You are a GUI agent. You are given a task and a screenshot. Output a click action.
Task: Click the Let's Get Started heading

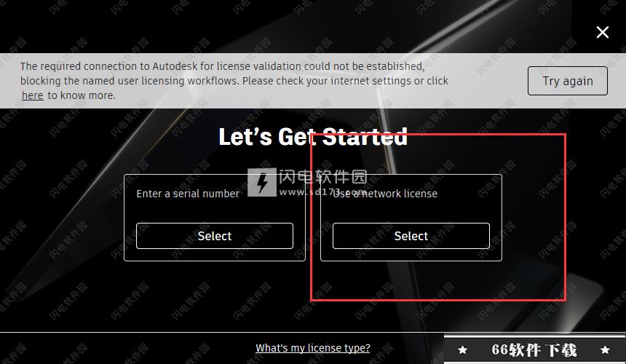(x=313, y=137)
